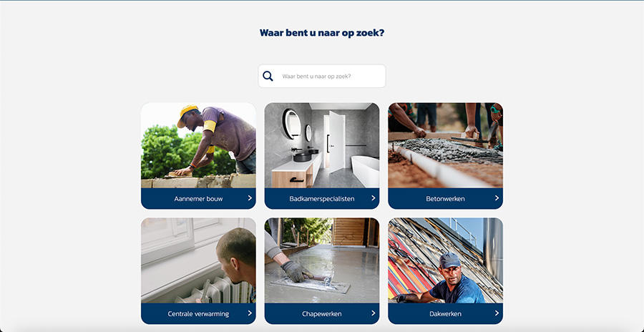This screenshot has width=644, height=332.
Task: Select the Betonwerken label bar
Action: [x=445, y=199]
